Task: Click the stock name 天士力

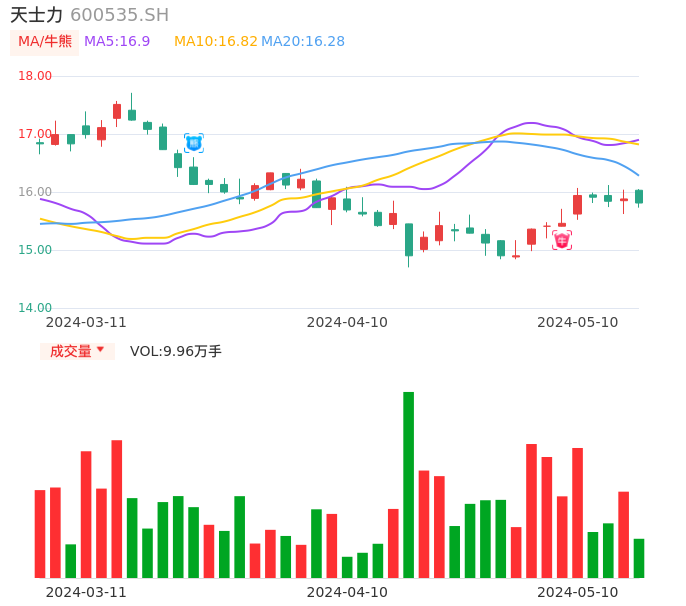Action: (37, 15)
